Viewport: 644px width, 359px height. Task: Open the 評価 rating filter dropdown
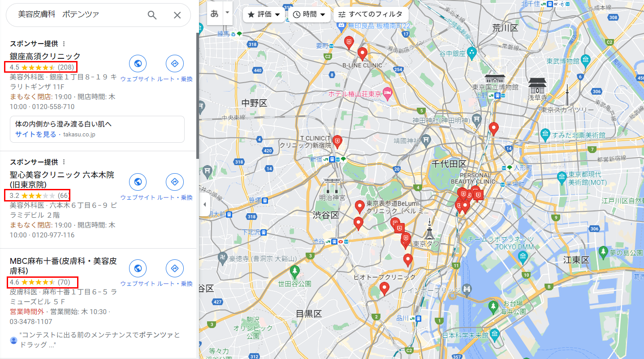click(x=264, y=14)
